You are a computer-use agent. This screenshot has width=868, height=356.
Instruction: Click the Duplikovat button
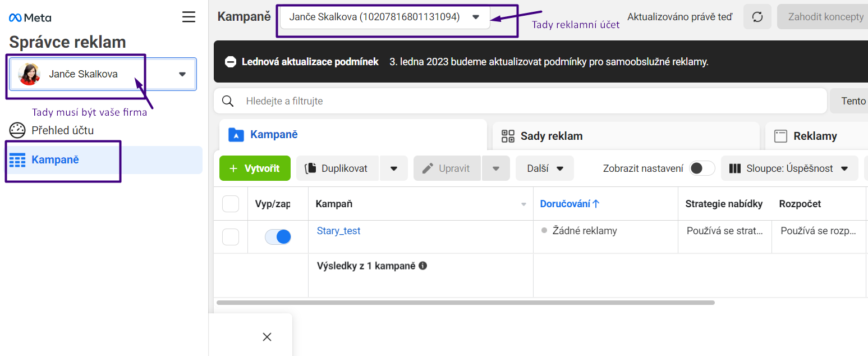[338, 168]
